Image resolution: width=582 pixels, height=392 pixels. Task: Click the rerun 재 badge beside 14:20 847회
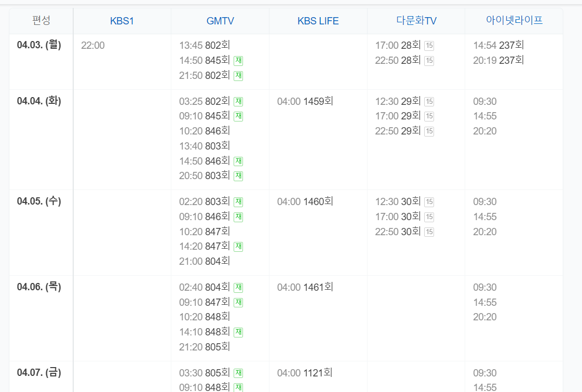pos(238,247)
